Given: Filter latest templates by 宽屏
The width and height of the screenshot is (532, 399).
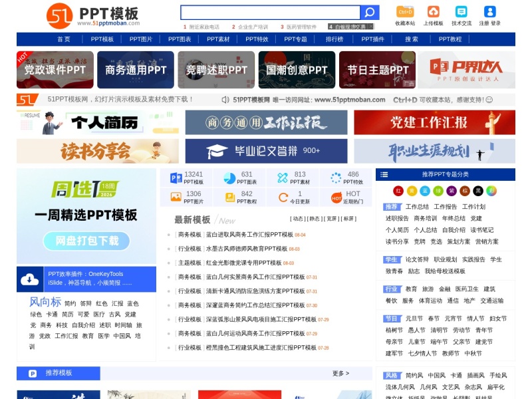Looking at the screenshot, I should click(331, 219).
